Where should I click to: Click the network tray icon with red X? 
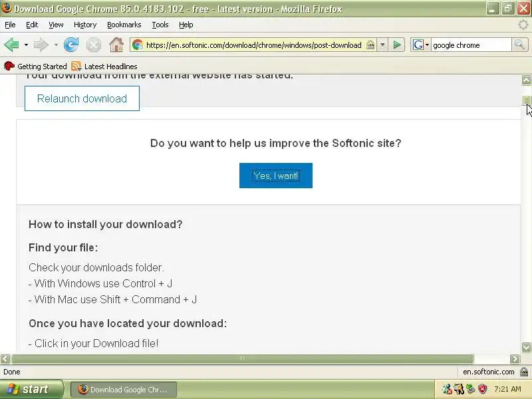coord(446,389)
